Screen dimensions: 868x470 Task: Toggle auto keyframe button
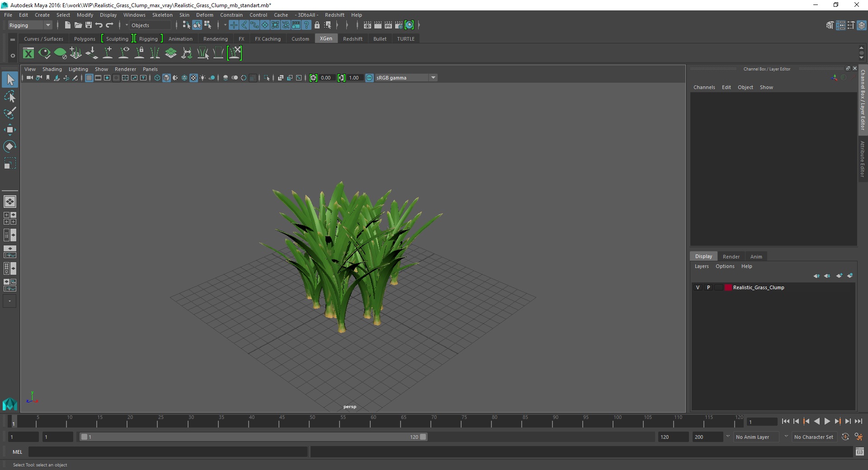coord(845,437)
